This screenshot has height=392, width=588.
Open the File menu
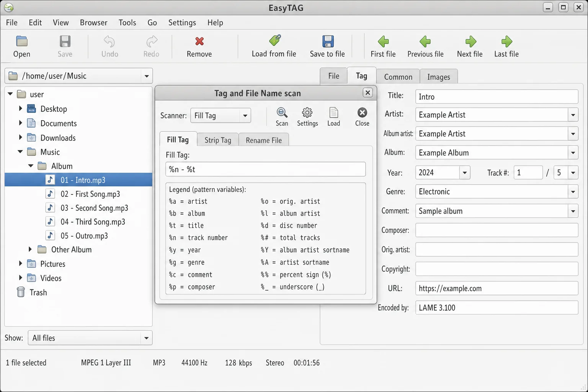point(12,23)
